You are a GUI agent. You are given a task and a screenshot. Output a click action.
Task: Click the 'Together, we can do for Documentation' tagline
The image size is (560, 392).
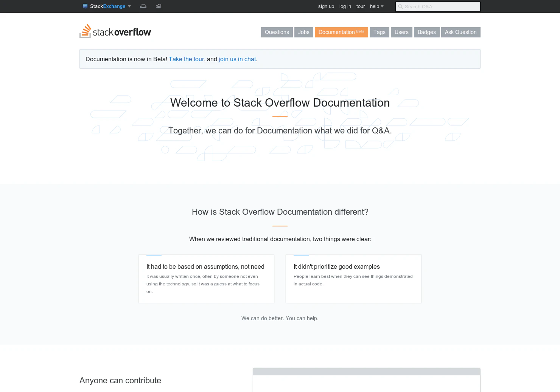click(x=280, y=130)
